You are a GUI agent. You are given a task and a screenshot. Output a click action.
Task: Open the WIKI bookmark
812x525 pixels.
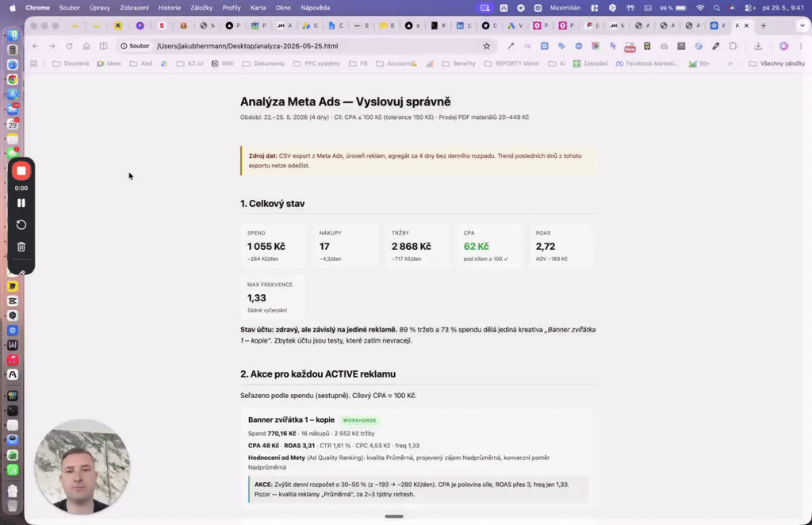[223, 63]
